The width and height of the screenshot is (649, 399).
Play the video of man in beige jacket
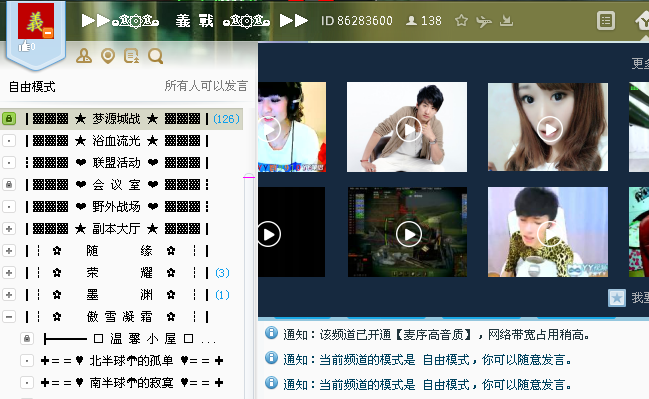pyautogui.click(x=407, y=127)
